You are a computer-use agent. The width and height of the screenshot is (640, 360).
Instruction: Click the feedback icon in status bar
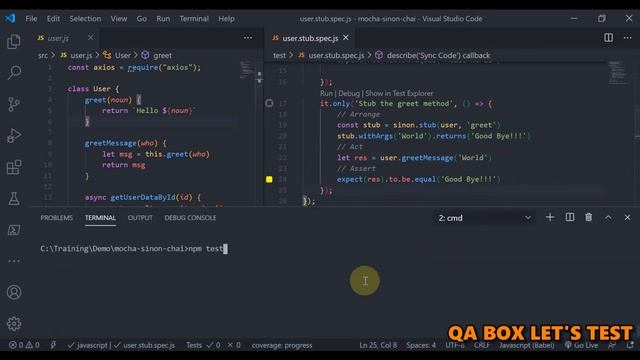point(611,345)
